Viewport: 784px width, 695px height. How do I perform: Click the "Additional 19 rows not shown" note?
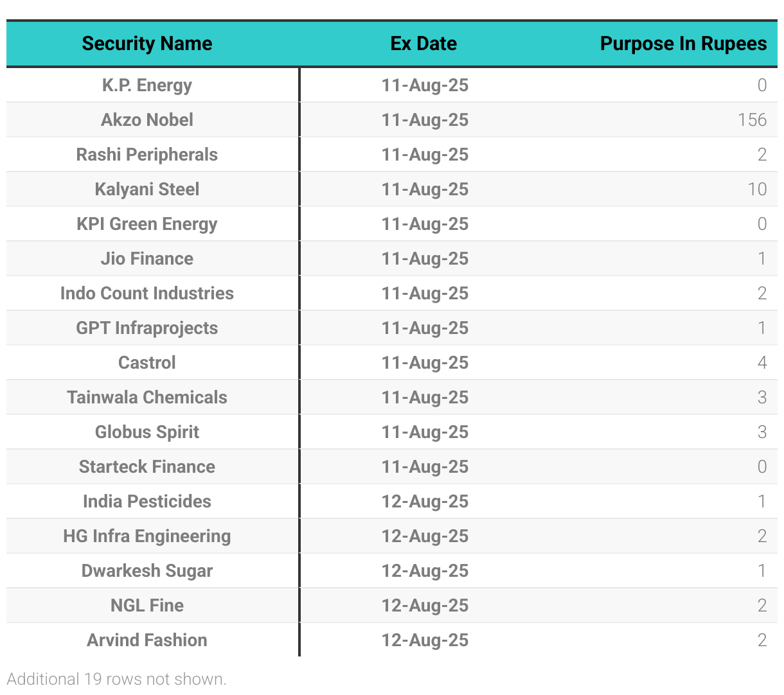click(116, 679)
